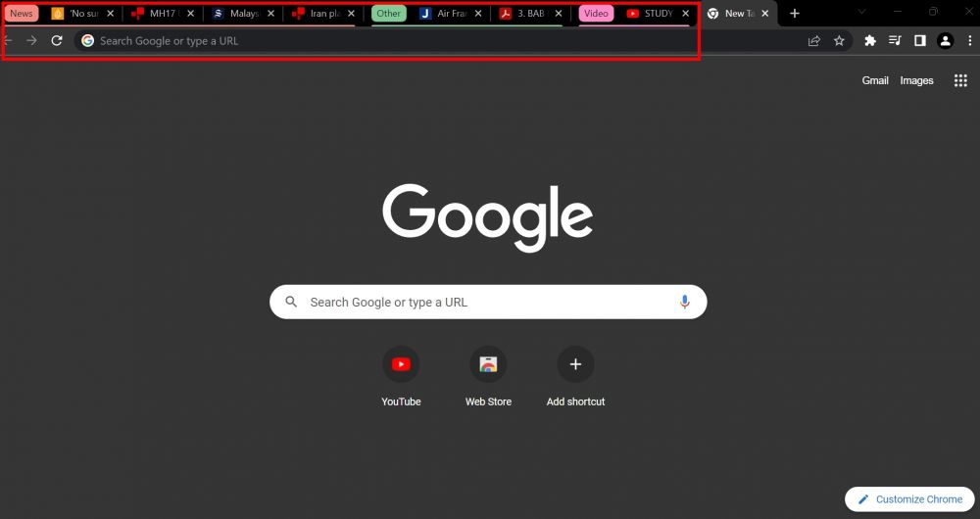The height and width of the screenshot is (519, 980).
Task: Restore down the Chrome window
Action: [933, 11]
